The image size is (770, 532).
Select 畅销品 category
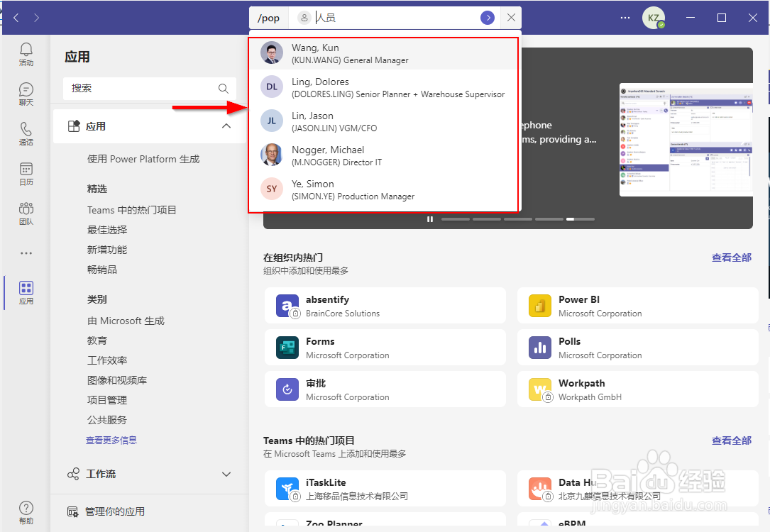click(102, 270)
